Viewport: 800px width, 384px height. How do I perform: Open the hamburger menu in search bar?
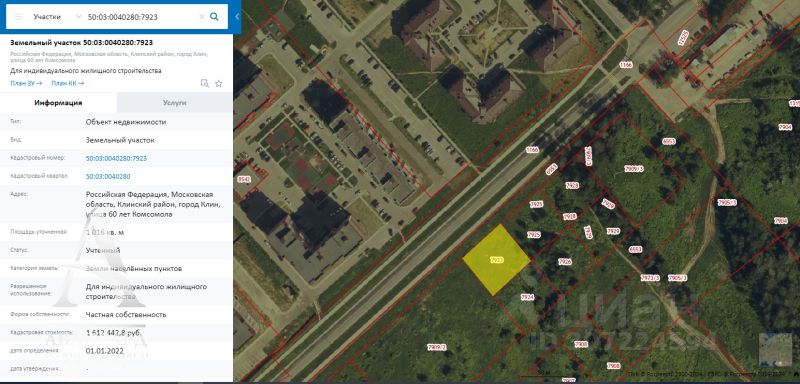(18, 17)
